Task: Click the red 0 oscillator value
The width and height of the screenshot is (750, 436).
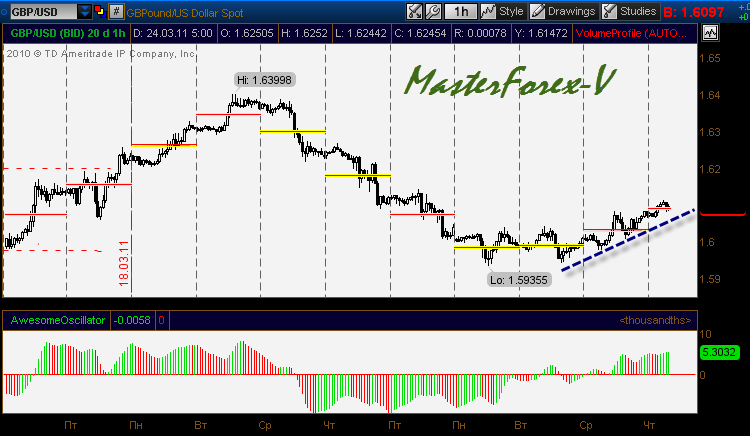Action: pos(162,320)
